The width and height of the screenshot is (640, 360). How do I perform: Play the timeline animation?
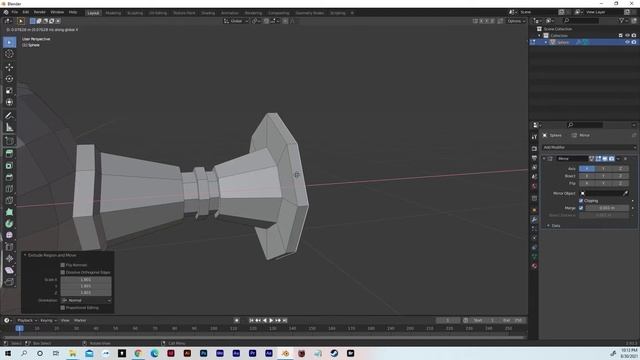271,320
